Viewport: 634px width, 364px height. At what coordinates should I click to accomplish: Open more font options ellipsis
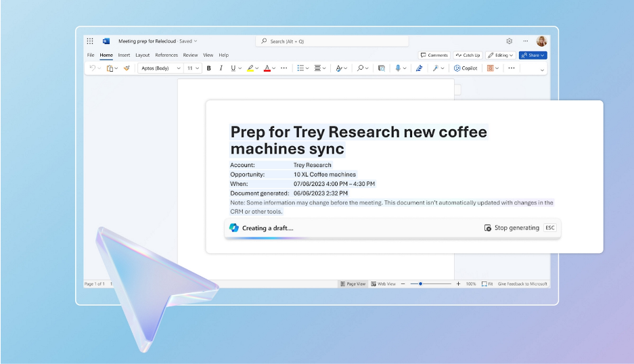[x=284, y=68]
